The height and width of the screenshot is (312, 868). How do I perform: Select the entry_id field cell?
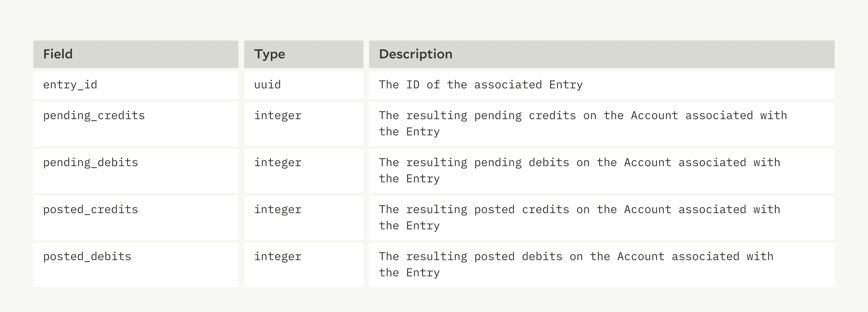click(x=70, y=85)
